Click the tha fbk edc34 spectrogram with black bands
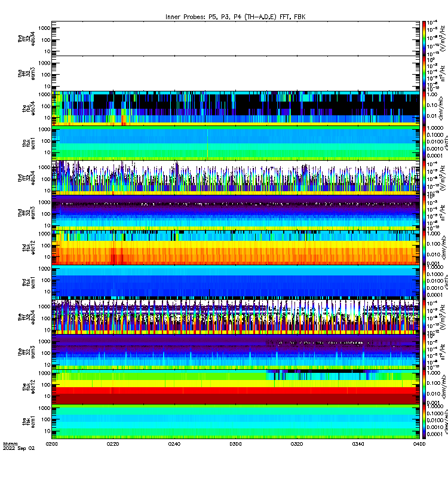448x478 pixels. point(235,108)
